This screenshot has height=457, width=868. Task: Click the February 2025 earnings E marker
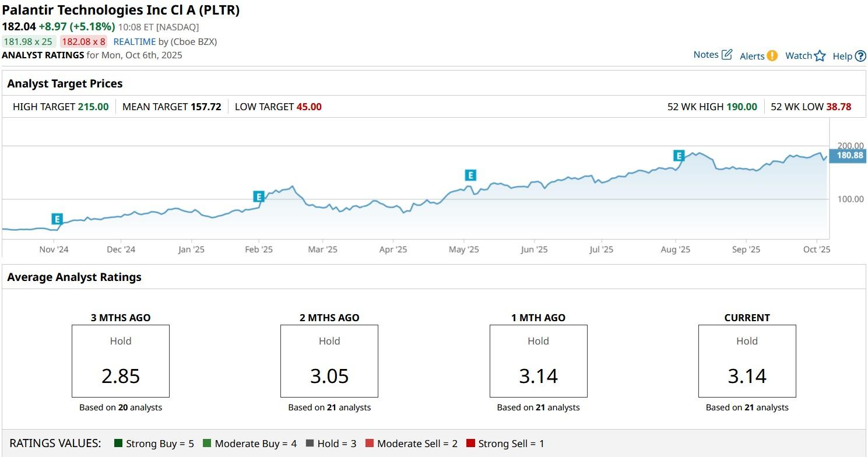259,196
